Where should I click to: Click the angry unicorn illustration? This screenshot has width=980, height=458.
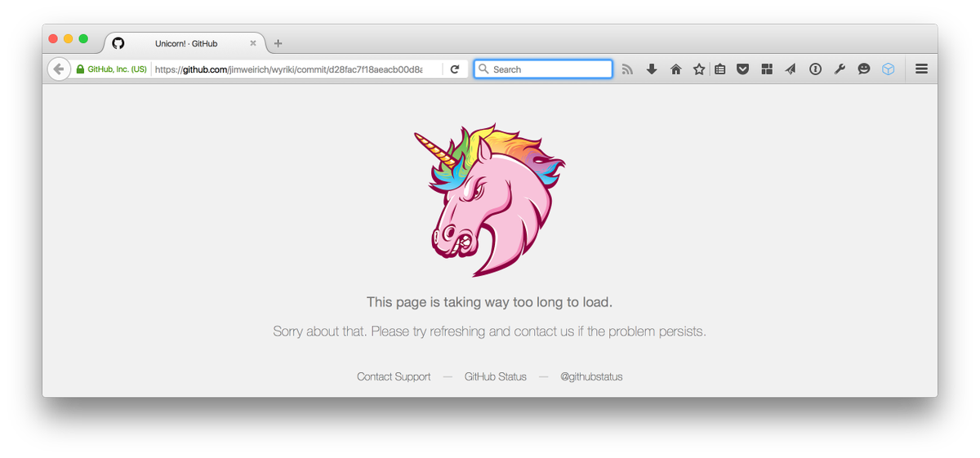489,200
